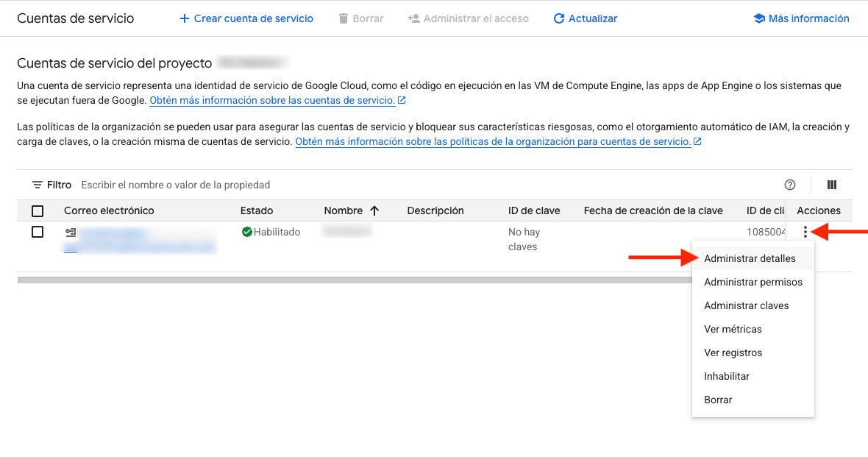Sort by the Nombre column arrow
The height and width of the screenshot is (457, 868).
point(374,210)
